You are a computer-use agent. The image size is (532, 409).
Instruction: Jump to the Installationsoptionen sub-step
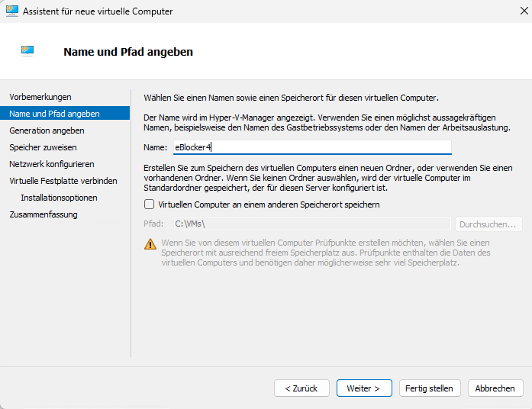[59, 198]
